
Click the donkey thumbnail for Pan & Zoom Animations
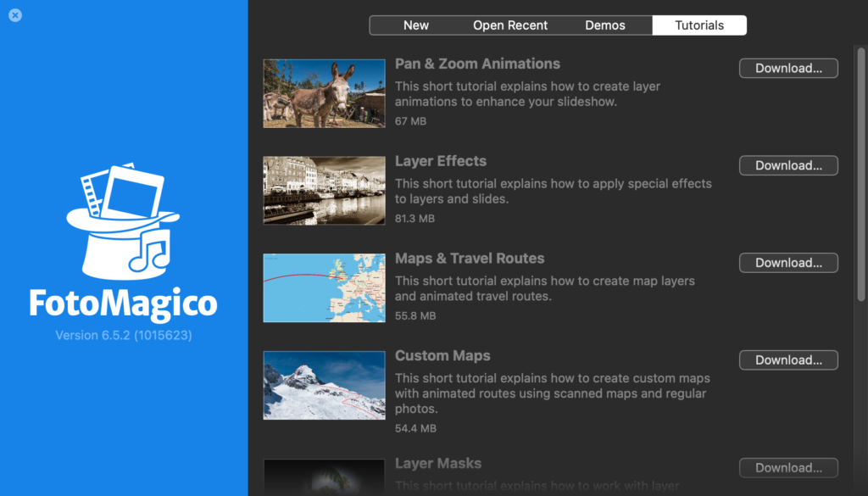(x=324, y=93)
